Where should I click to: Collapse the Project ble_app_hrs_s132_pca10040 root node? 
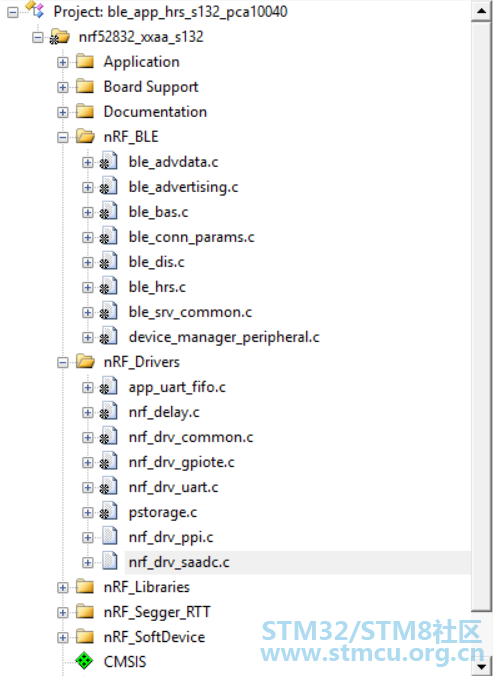tap(13, 12)
